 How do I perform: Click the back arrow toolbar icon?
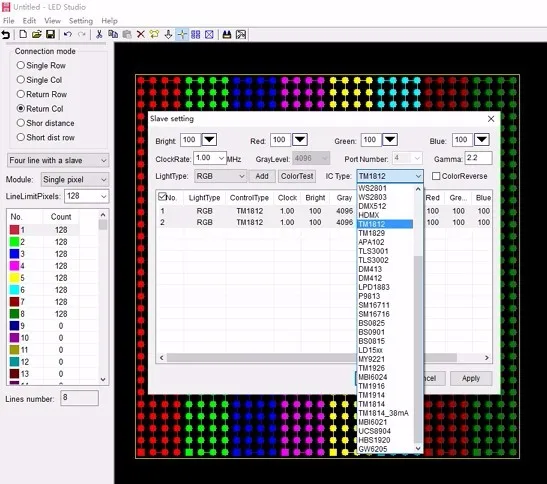pos(6,35)
